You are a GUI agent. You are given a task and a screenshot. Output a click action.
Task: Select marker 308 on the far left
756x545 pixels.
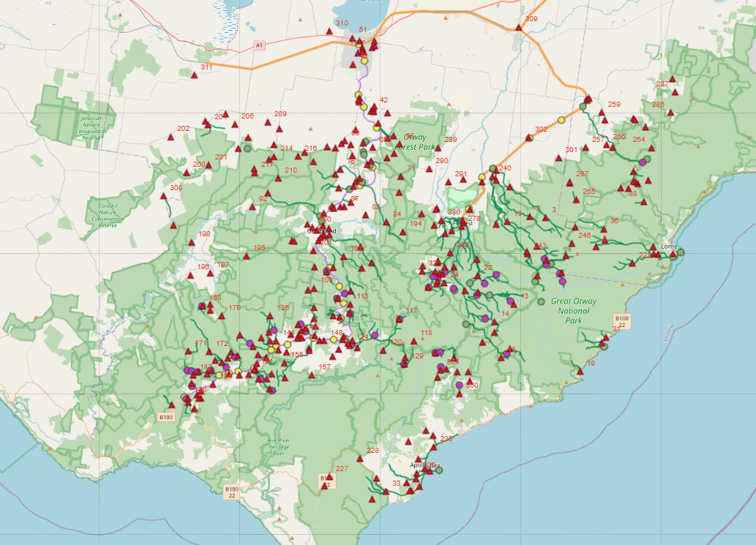(163, 196)
